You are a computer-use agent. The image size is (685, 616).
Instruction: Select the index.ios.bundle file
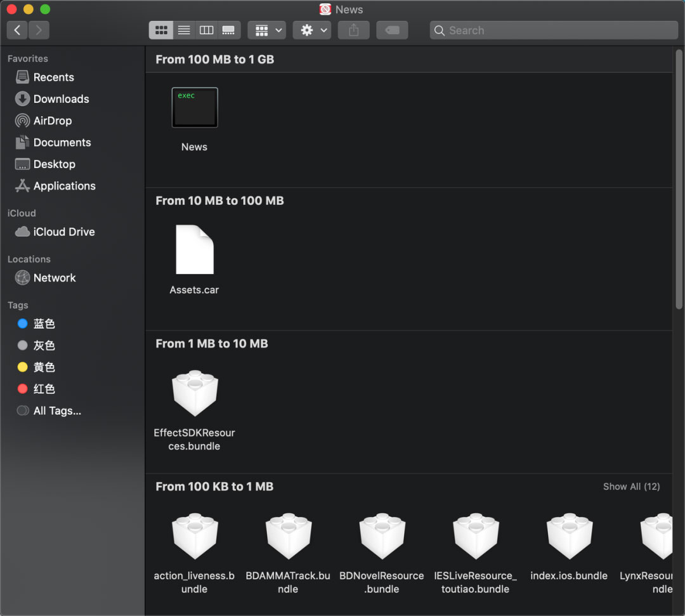click(x=569, y=537)
